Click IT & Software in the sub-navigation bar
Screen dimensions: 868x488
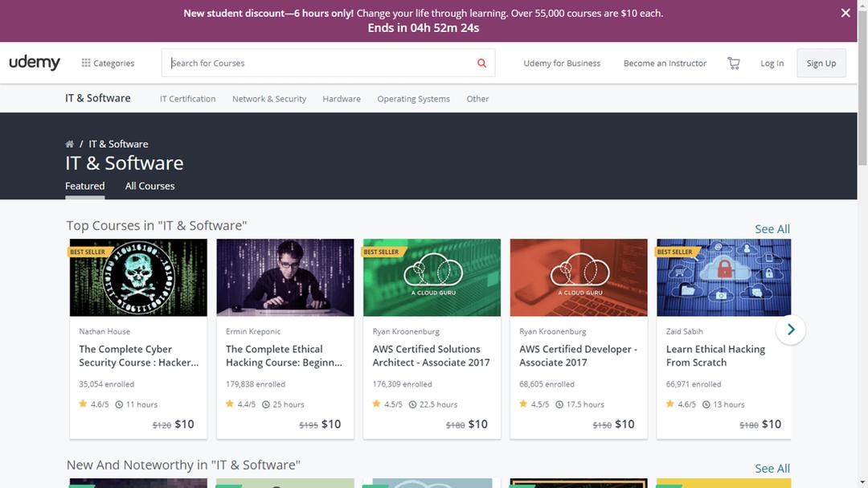click(98, 98)
